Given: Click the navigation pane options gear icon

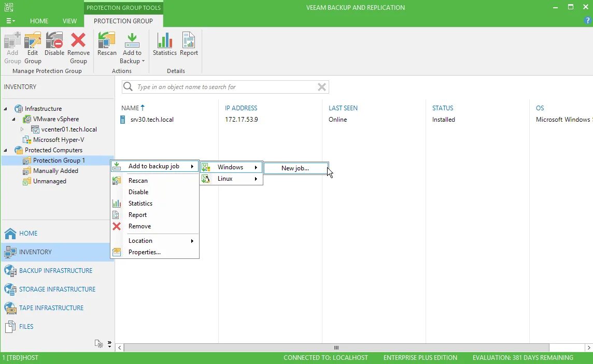Looking at the screenshot, I should click(98, 344).
